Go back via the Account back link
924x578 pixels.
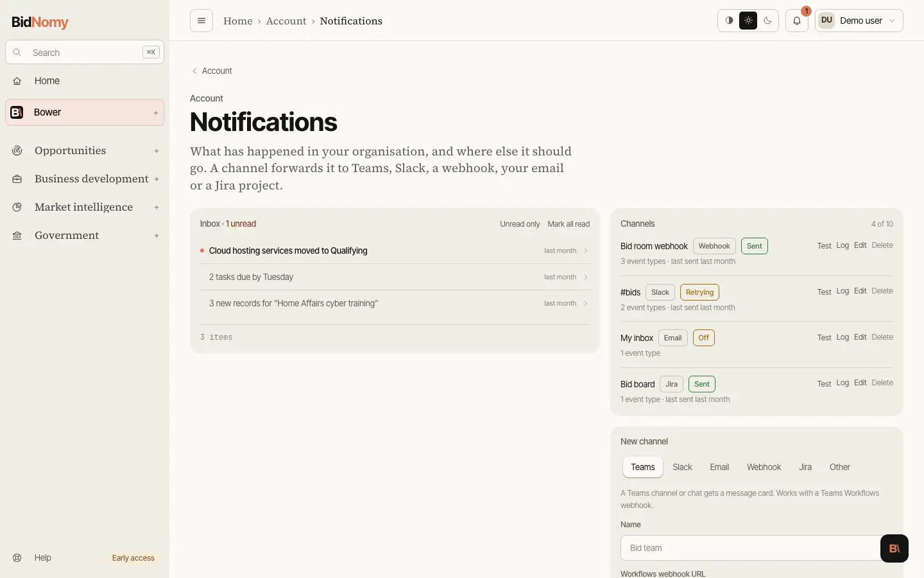(212, 71)
